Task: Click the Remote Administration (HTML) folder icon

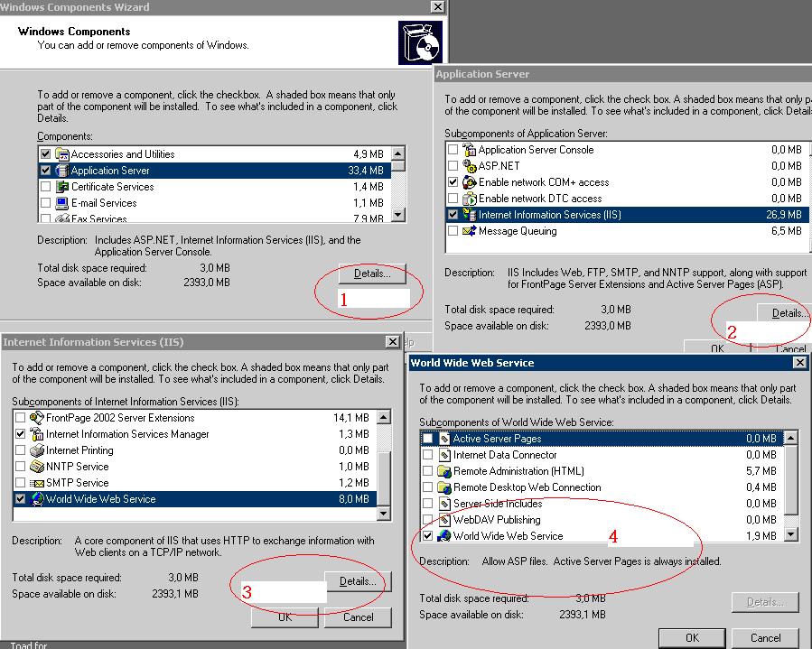Action: point(444,471)
